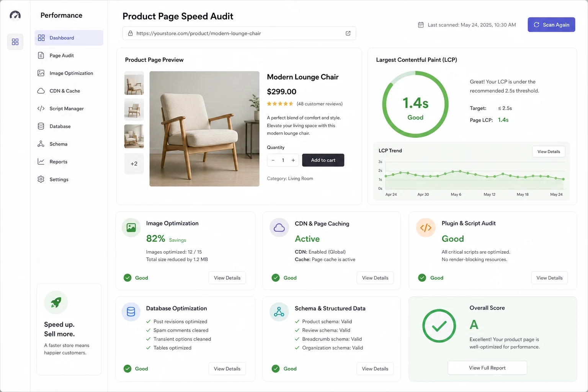Click the lock icon in URL bar
This screenshot has width=588, height=392.
coord(130,33)
